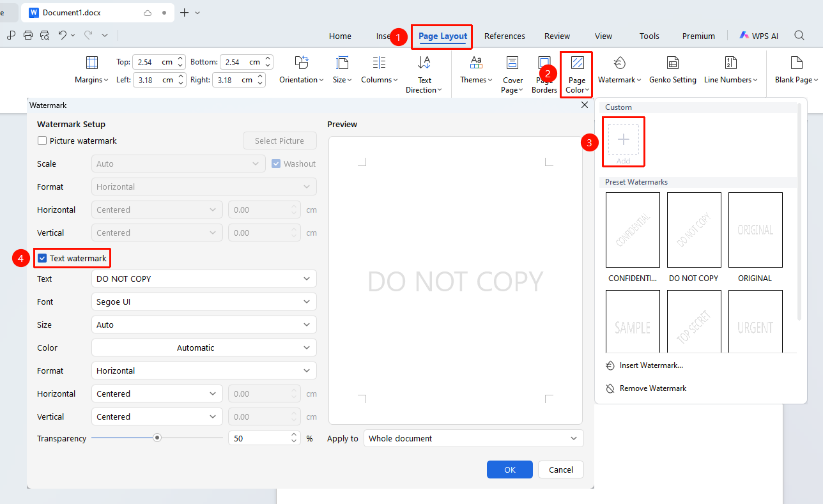Switch to the View tab
823x504 pixels.
click(x=603, y=36)
